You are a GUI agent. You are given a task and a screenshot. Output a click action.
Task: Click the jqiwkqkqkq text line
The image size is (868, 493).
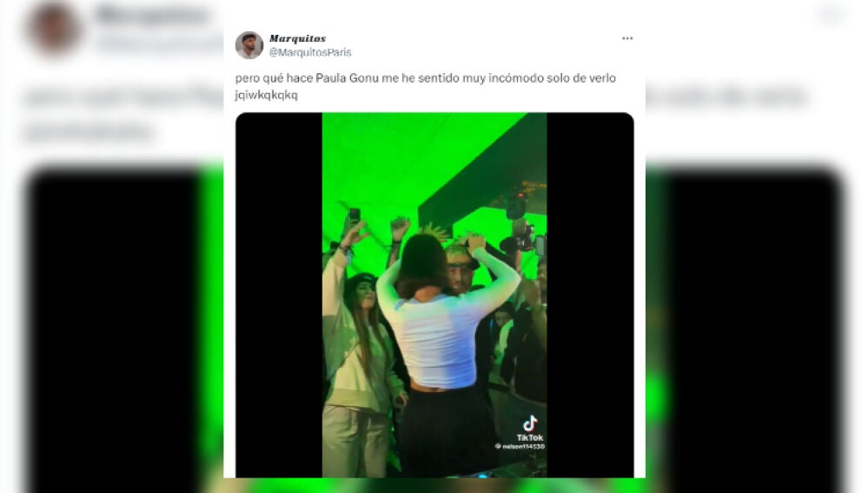tap(266, 95)
